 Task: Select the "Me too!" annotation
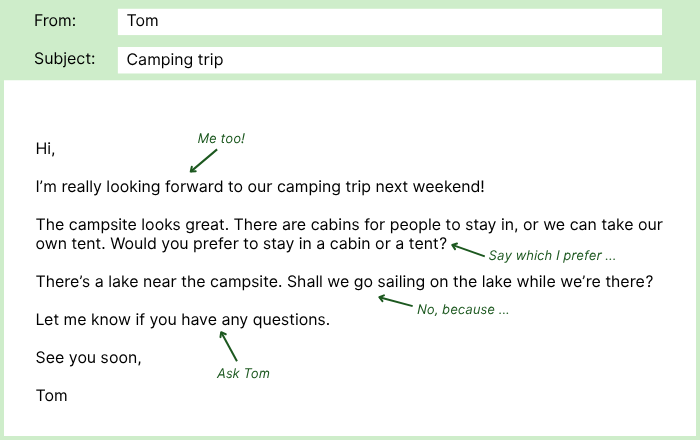221,138
